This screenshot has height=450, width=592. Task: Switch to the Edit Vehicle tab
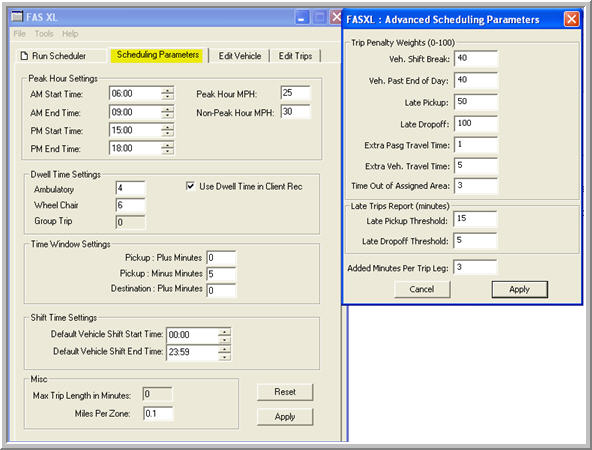click(240, 56)
